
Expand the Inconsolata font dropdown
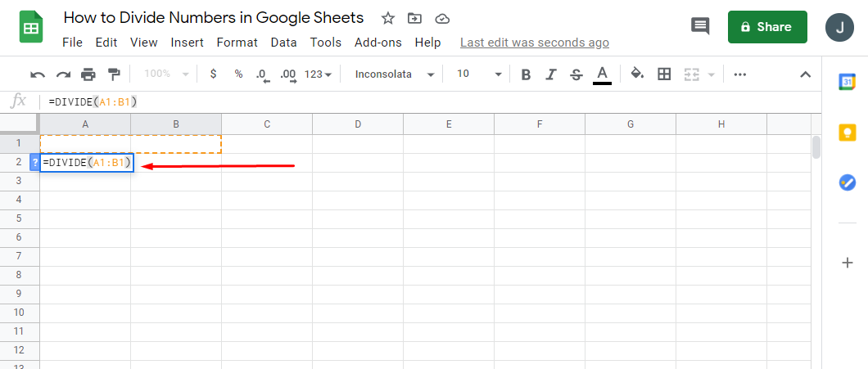[x=395, y=74]
